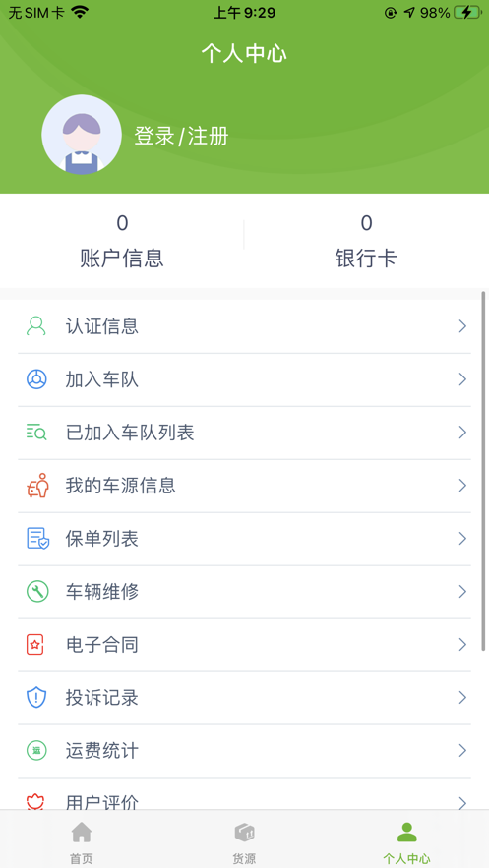
Task: Tap the 保单列表 document shield icon
Action: (37, 539)
